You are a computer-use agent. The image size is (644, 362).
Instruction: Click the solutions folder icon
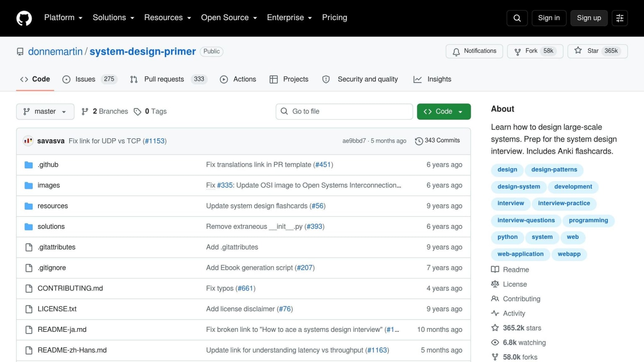[x=29, y=227]
